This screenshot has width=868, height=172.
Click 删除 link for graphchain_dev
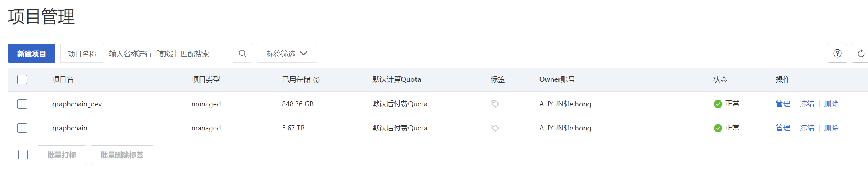(831, 104)
